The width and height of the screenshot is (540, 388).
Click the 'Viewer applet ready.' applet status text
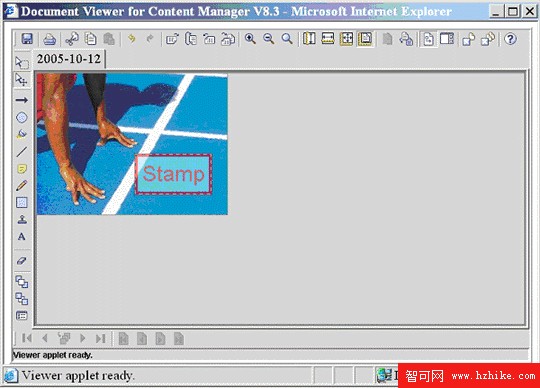pos(53,355)
